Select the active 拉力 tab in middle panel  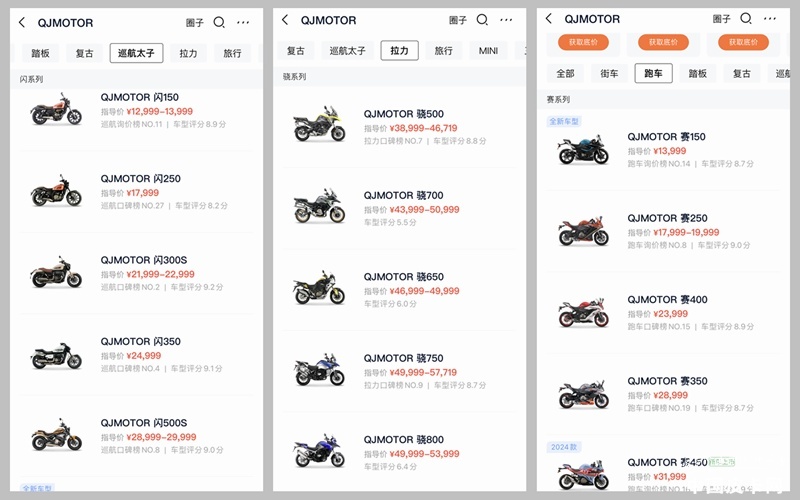coord(399,51)
